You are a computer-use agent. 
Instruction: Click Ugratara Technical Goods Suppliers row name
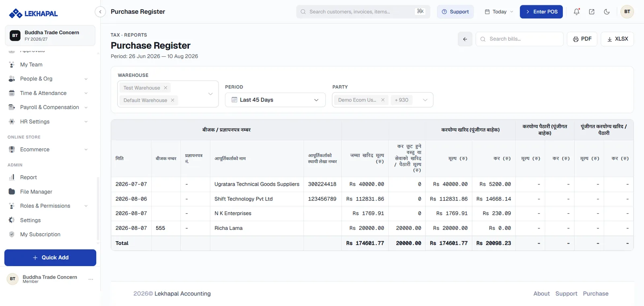click(257, 184)
